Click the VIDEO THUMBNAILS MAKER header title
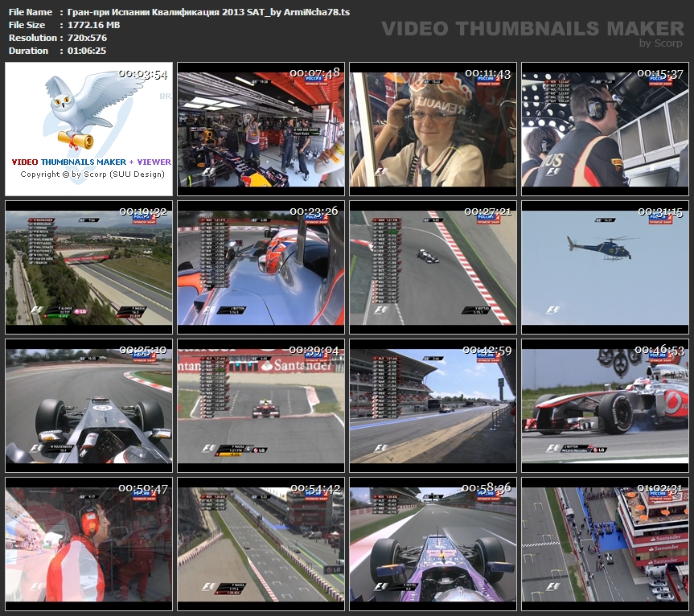694x616 pixels. [x=532, y=29]
